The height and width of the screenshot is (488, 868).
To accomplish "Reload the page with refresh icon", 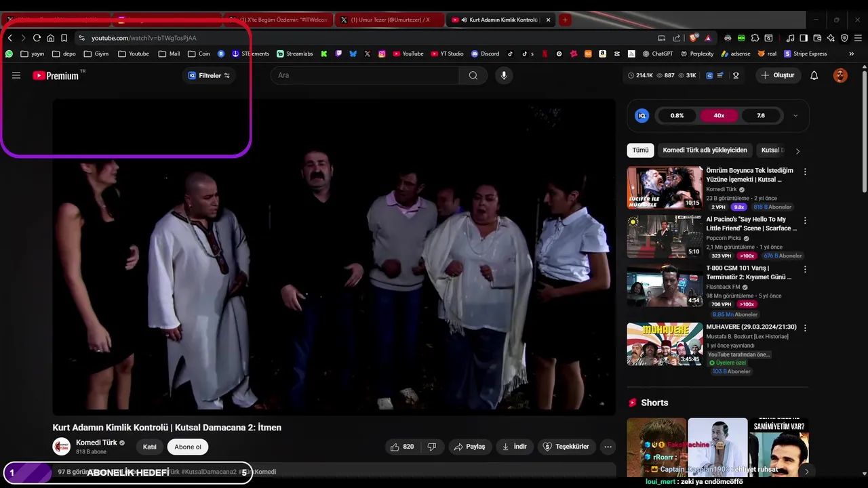I will (37, 38).
